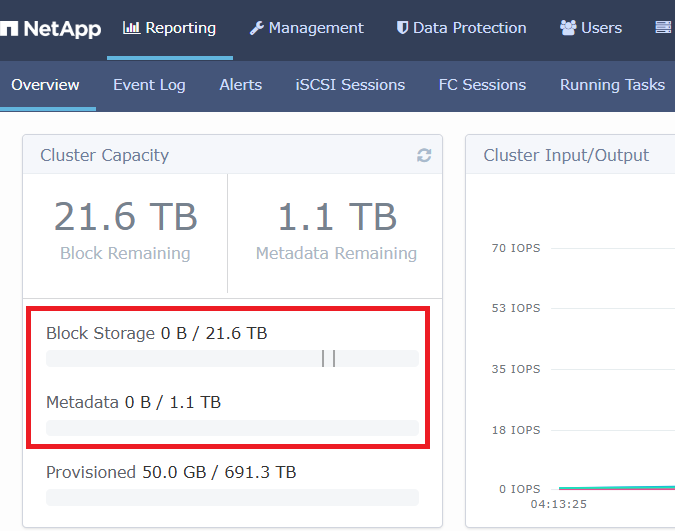Click the 21.6 TB Block Remaining value
Screen dimensions: 675x531
click(125, 217)
